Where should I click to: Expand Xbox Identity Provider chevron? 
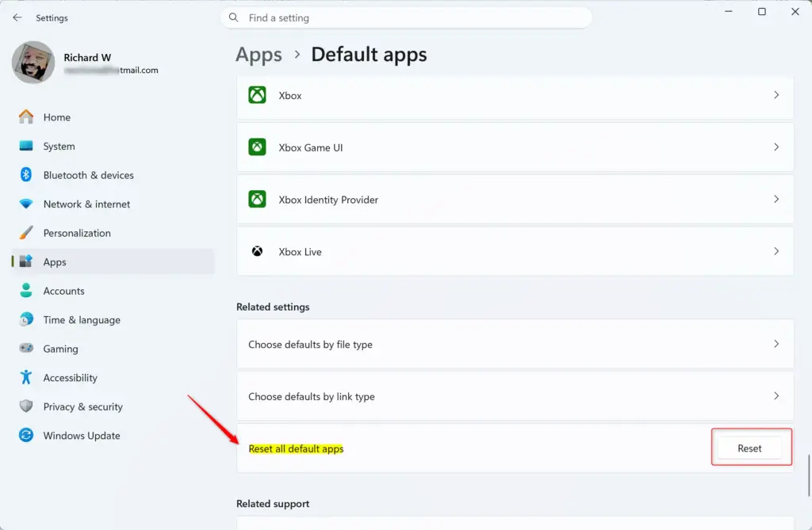tap(776, 200)
